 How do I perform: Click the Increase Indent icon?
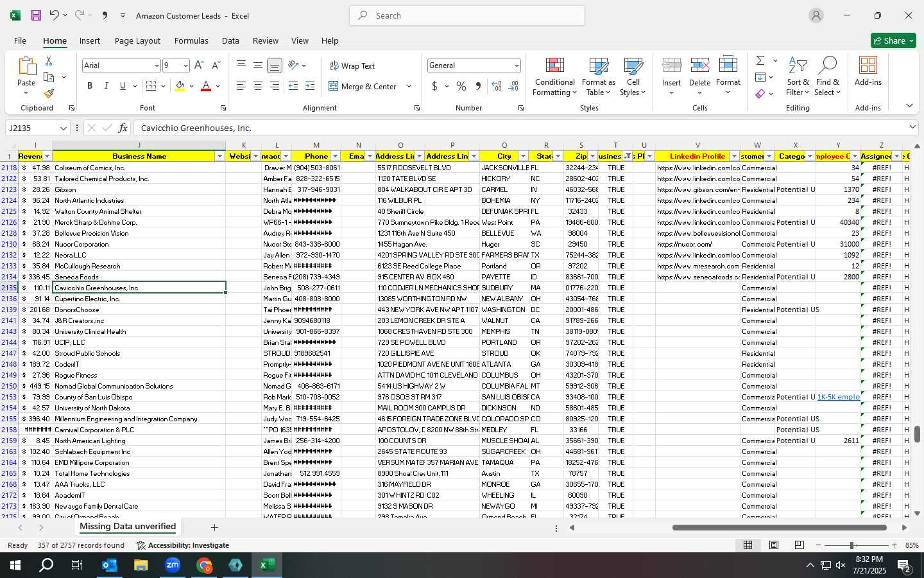tap(310, 86)
